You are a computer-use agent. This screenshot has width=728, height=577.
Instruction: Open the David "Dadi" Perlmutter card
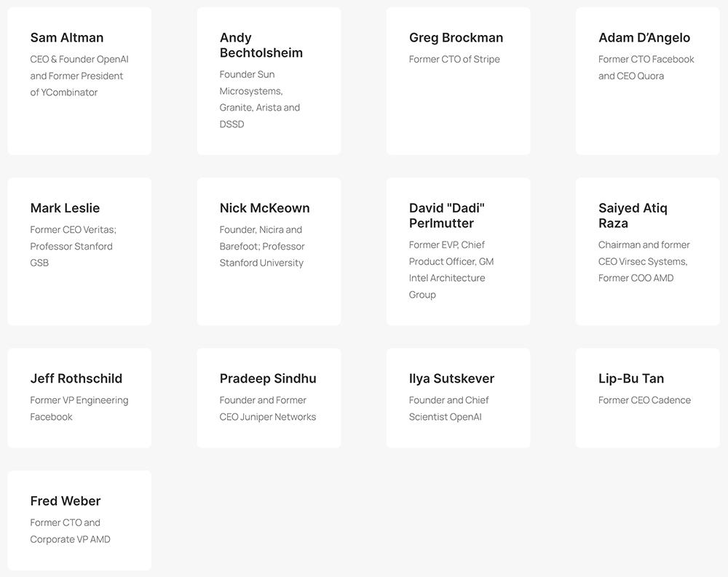click(458, 251)
